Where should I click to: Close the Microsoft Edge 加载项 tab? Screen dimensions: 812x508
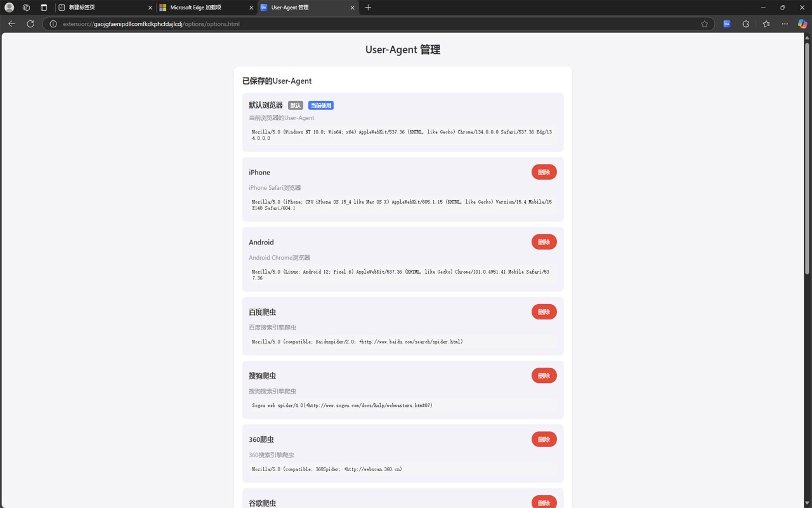click(251, 8)
